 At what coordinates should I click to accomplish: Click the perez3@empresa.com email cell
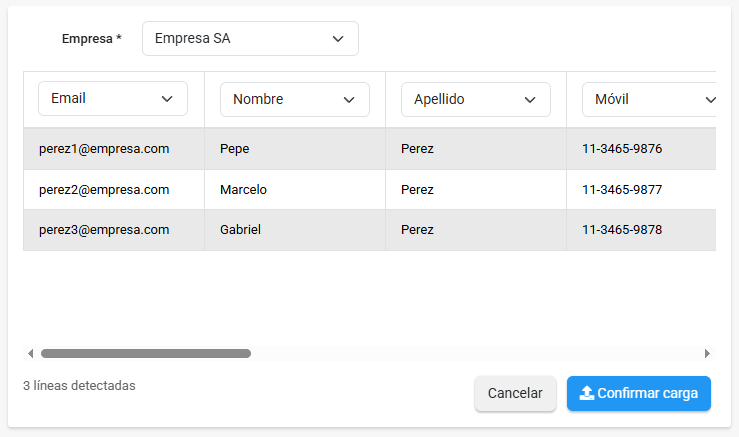[x=104, y=229]
